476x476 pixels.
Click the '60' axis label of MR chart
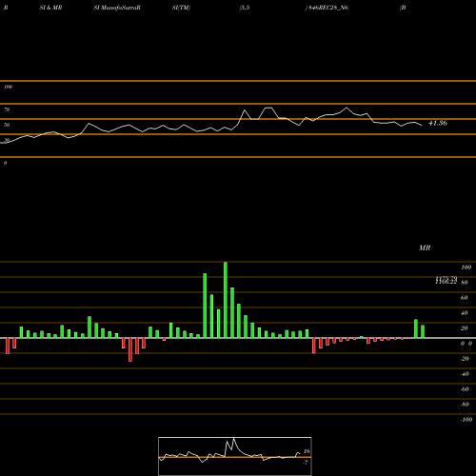[465, 298]
